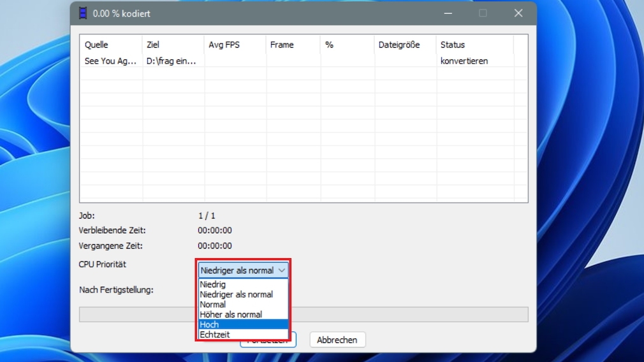Viewport: 644px width, 362px height.
Task: Click the Avg FPS column header
Action: tap(224, 45)
